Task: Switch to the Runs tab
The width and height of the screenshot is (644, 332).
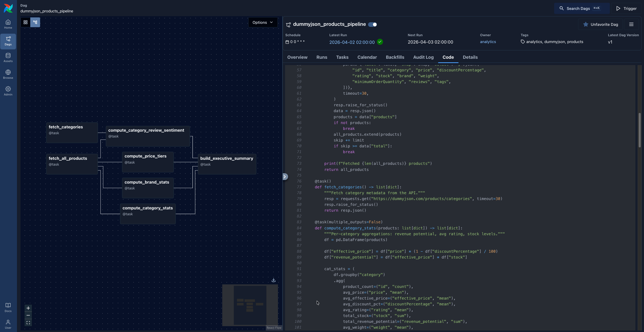Action: pos(322,57)
